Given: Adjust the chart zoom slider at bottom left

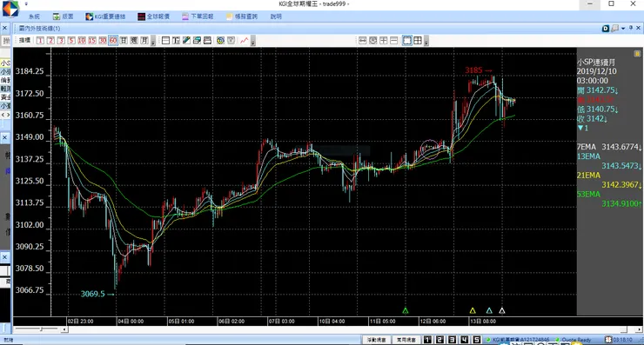Looking at the screenshot, I should tap(41, 329).
